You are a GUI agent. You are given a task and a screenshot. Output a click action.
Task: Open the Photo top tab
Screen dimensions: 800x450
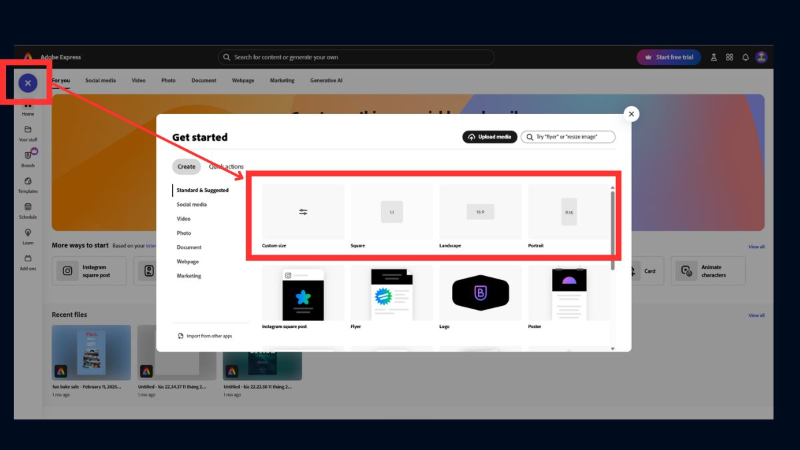[x=168, y=81]
